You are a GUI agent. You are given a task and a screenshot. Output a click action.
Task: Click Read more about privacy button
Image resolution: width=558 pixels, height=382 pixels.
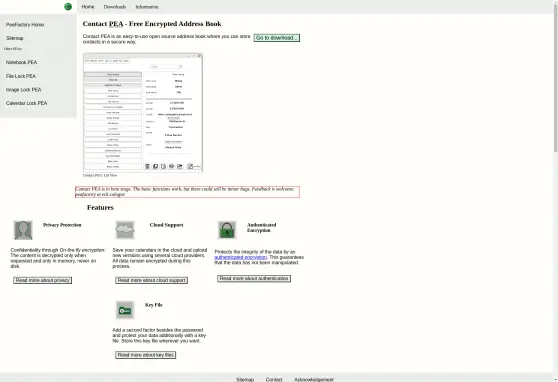pyautogui.click(x=43, y=280)
